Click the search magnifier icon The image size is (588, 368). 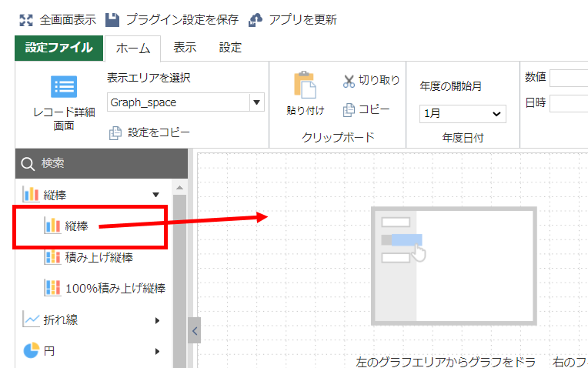[x=28, y=163]
